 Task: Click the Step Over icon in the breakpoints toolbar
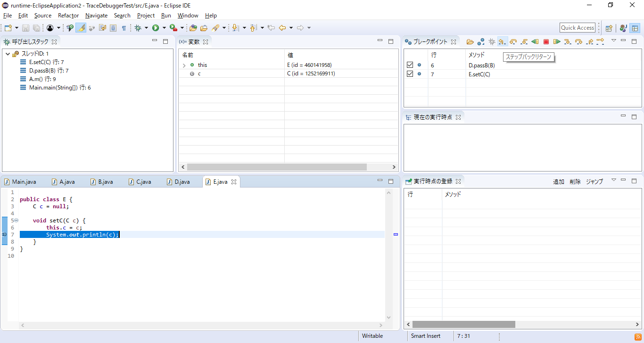(x=578, y=42)
